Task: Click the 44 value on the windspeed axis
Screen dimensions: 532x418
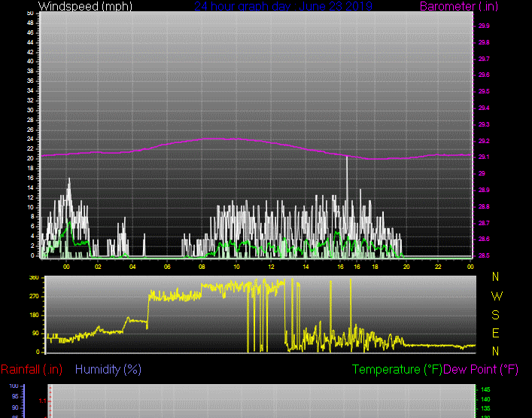Action: pyautogui.click(x=30, y=42)
